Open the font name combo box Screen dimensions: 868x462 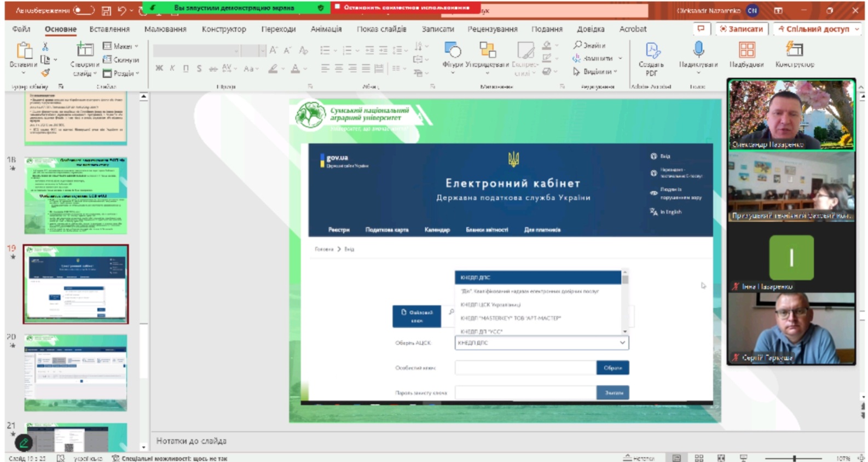click(x=196, y=50)
